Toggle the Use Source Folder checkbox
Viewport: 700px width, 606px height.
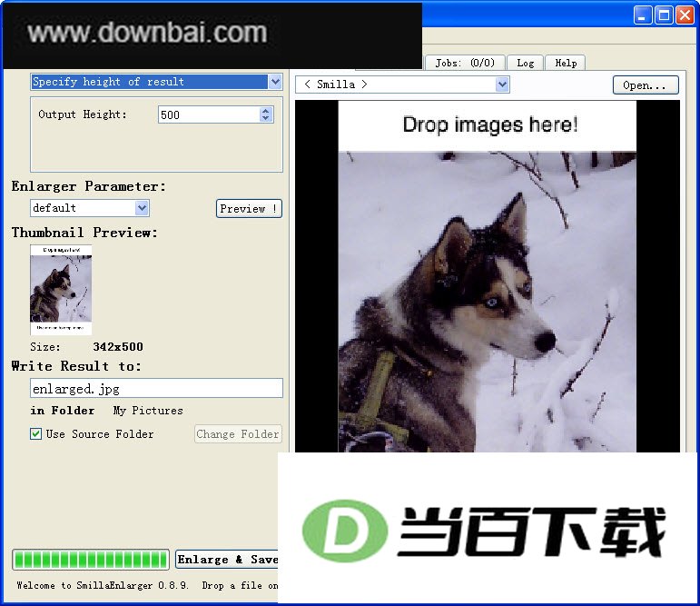pos(35,434)
